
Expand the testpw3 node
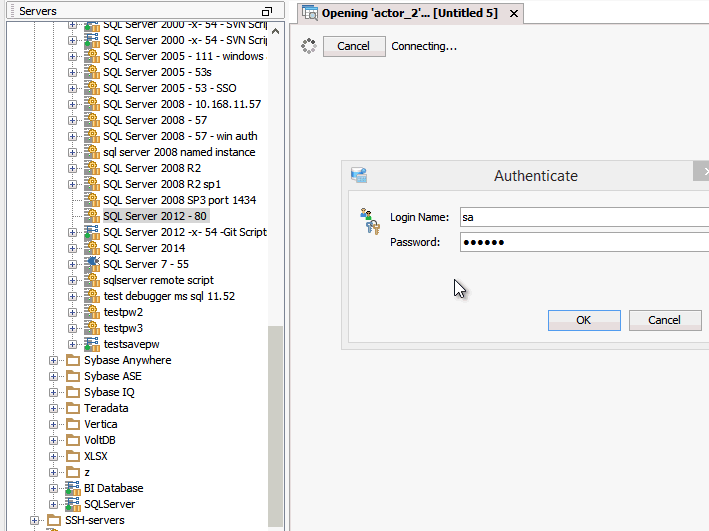pyautogui.click(x=72, y=328)
